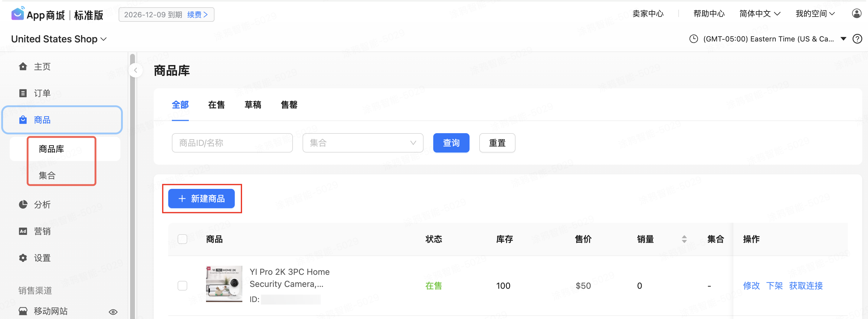Expand the United States Shop dropdown
The width and height of the screenshot is (868, 319).
click(x=104, y=39)
